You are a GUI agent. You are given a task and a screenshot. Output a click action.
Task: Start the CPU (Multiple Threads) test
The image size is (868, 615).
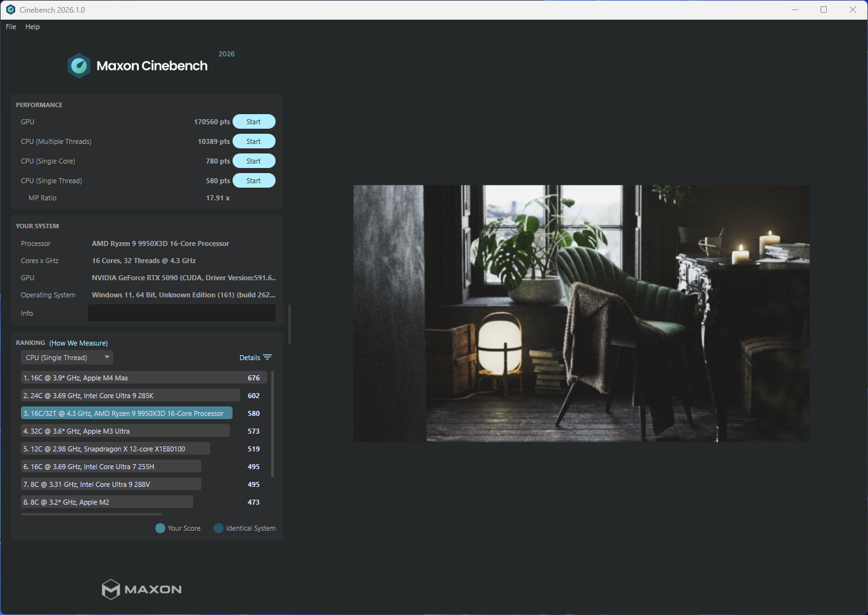click(x=253, y=141)
